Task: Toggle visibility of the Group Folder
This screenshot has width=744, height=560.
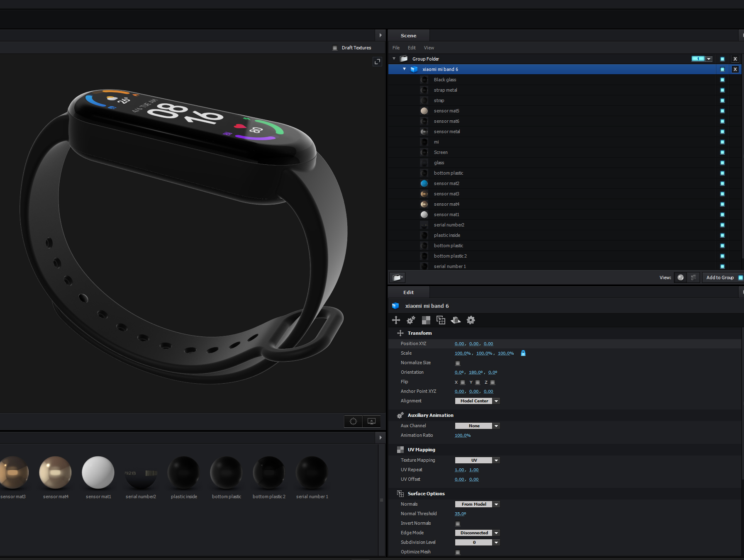Action: 722,59
